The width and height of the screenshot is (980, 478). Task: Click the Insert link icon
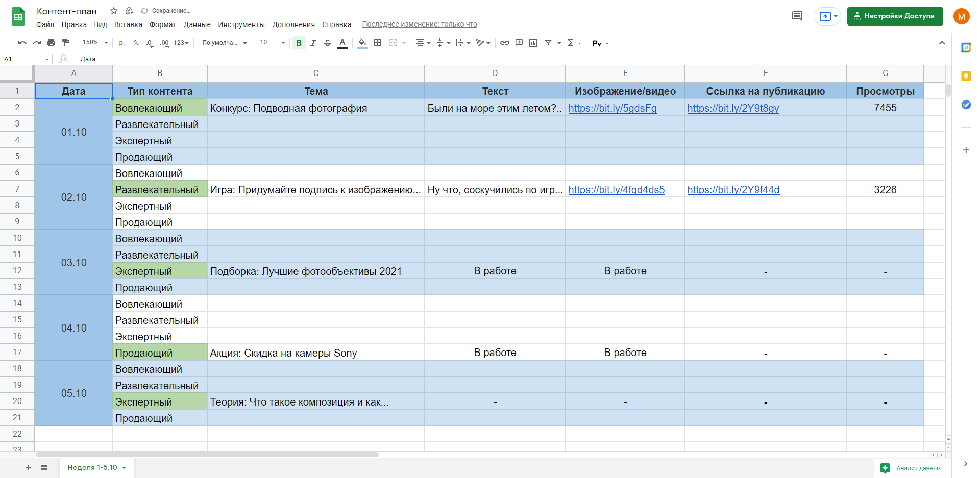click(505, 43)
